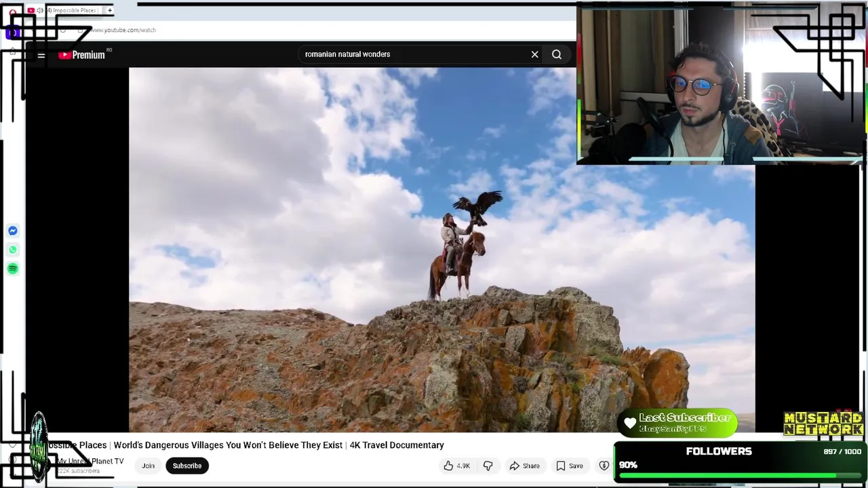Run search with the magnifier icon
The width and height of the screenshot is (868, 488).
pyautogui.click(x=557, y=54)
